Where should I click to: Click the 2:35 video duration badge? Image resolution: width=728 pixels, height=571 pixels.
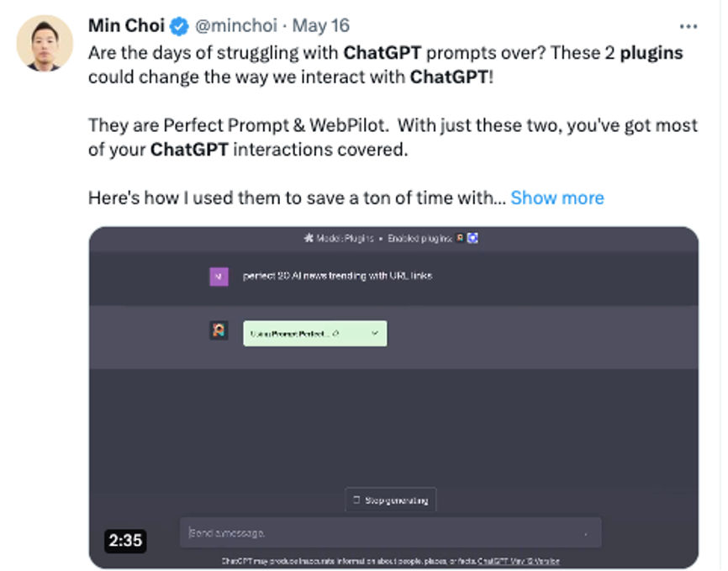[x=124, y=541]
